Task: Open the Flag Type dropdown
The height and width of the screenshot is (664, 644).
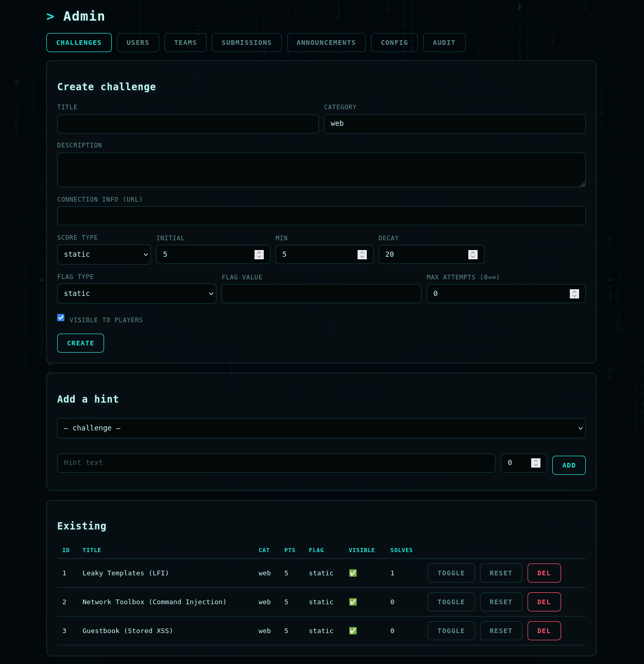Action: (137, 294)
